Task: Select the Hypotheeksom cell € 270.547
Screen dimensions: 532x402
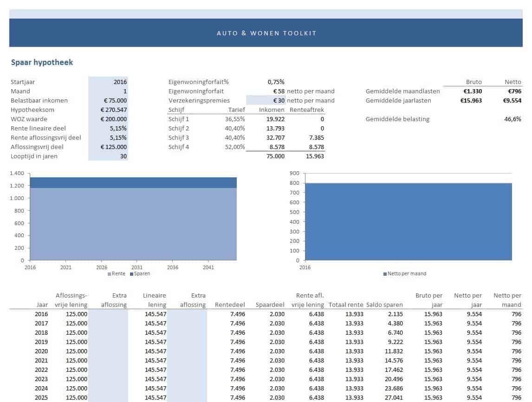Action: point(108,110)
